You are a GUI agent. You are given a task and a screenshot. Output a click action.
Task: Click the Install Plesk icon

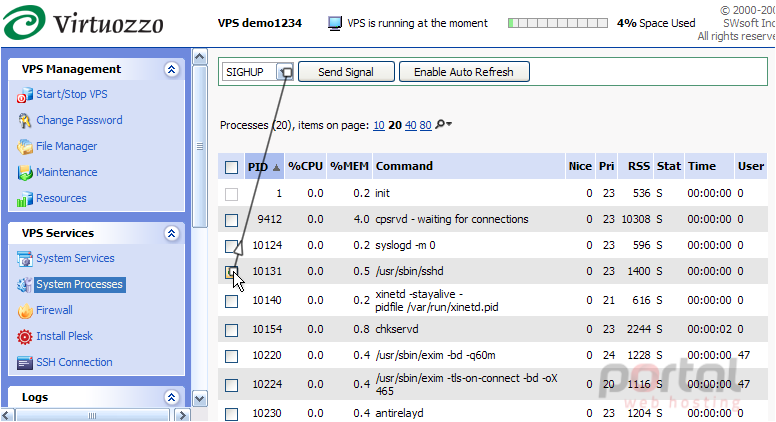click(25, 337)
